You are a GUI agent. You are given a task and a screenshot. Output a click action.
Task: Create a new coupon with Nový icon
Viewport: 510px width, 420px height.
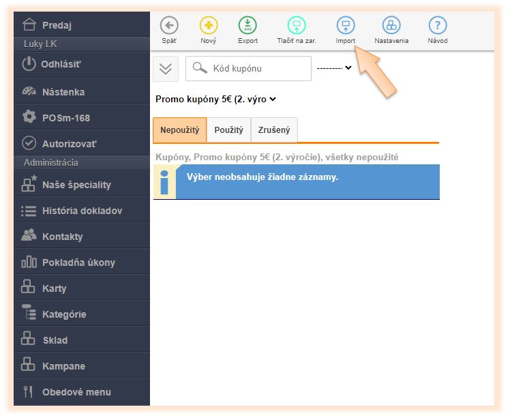[x=209, y=26]
